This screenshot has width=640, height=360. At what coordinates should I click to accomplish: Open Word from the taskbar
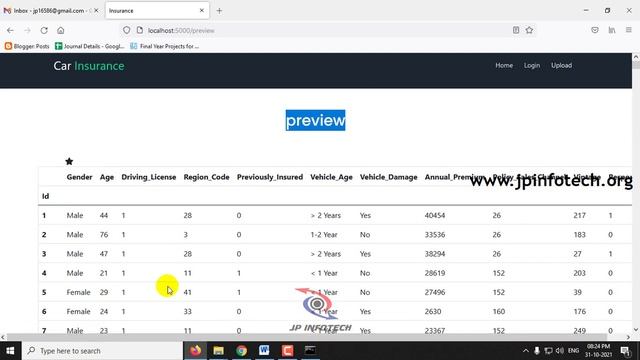point(264,351)
